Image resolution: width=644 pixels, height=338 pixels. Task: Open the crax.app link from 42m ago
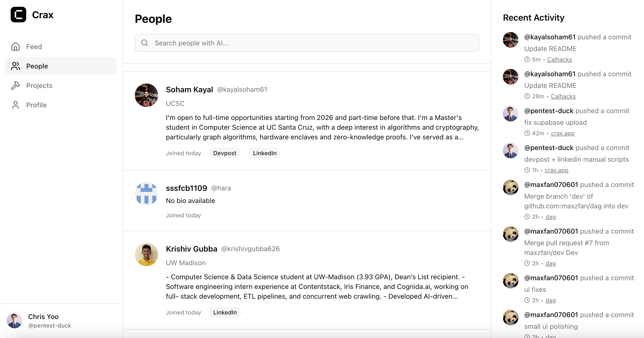point(563,133)
